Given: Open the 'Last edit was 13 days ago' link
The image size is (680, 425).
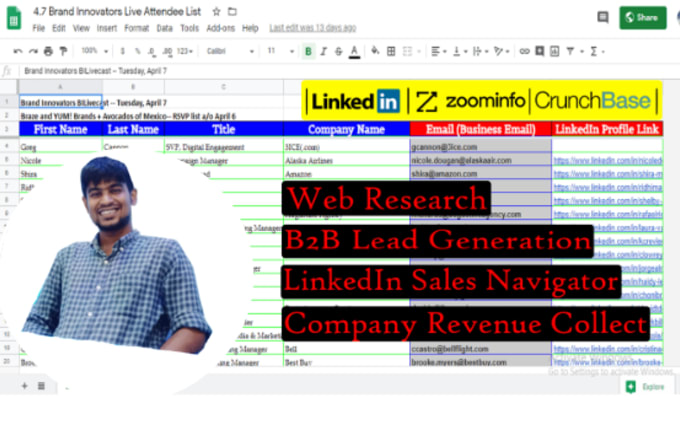Looking at the screenshot, I should [313, 28].
